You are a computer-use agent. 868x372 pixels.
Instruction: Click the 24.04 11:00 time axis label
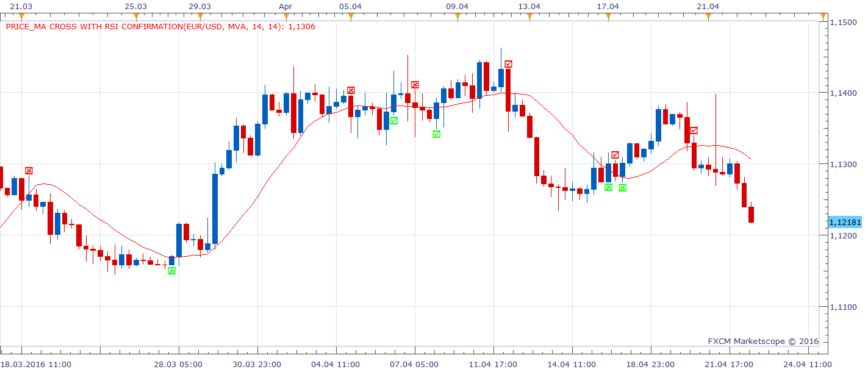(x=807, y=365)
